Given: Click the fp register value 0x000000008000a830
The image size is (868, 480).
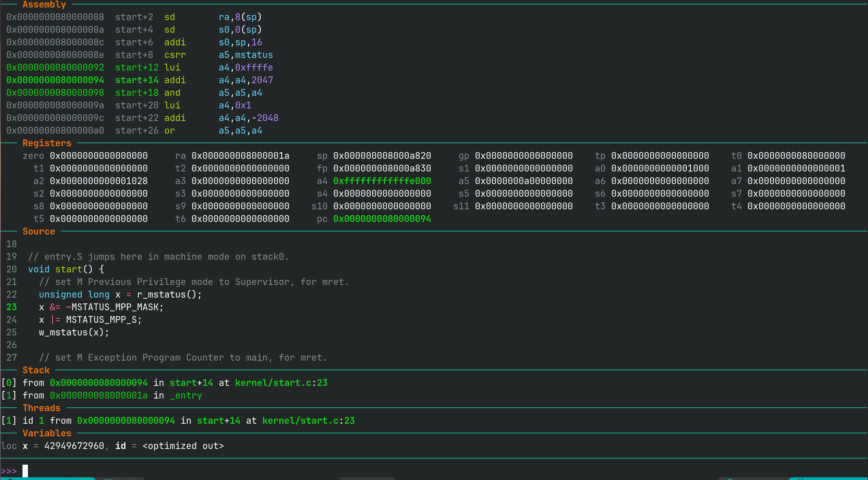Looking at the screenshot, I should coord(382,168).
